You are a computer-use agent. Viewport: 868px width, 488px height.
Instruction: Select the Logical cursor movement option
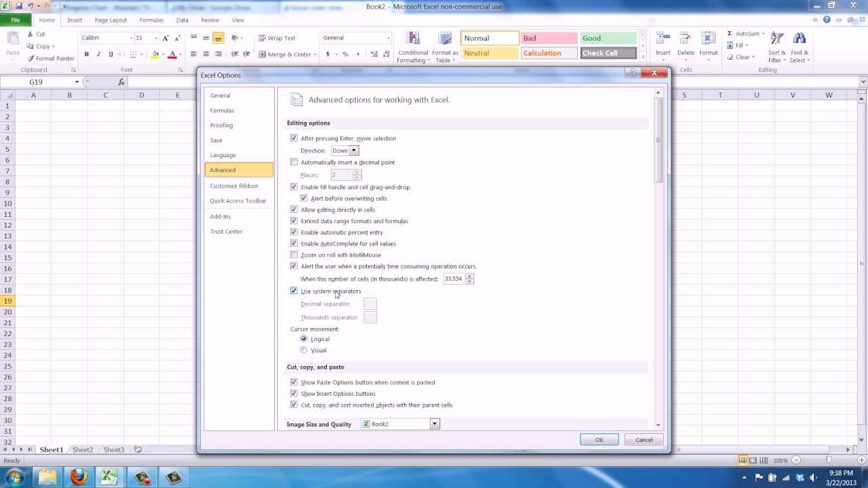point(304,339)
